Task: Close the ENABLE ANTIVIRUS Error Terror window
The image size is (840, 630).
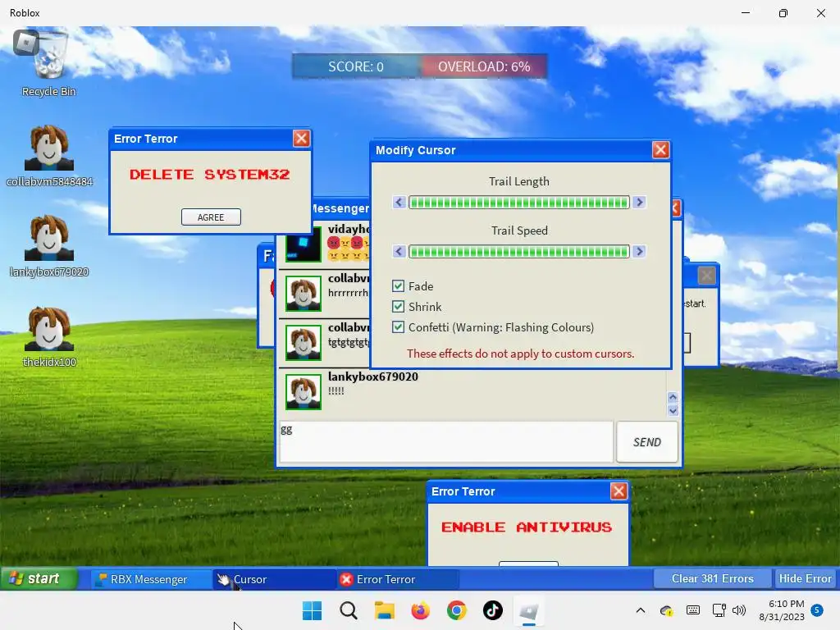Action: pyautogui.click(x=619, y=491)
